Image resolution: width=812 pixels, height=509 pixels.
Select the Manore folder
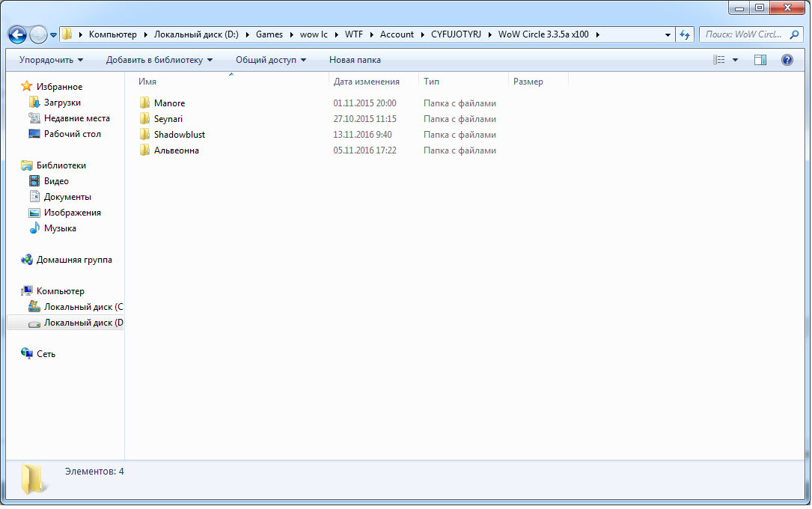tap(169, 103)
